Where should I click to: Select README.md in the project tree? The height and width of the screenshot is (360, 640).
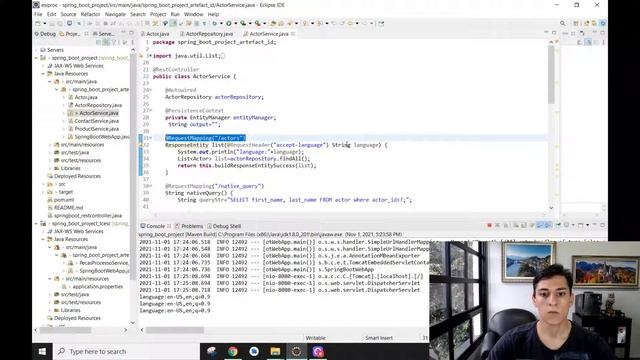pos(68,208)
